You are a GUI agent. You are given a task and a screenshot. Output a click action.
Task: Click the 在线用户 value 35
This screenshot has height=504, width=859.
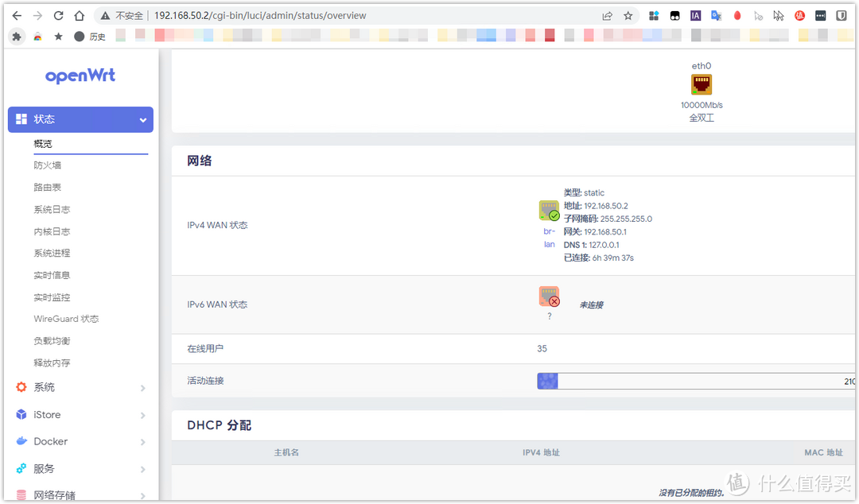point(542,348)
